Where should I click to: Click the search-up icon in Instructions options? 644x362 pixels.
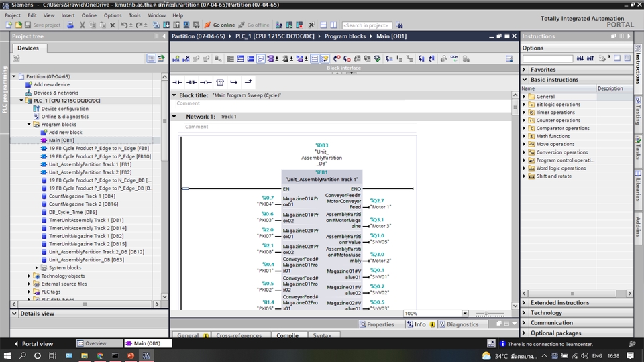pos(590,59)
